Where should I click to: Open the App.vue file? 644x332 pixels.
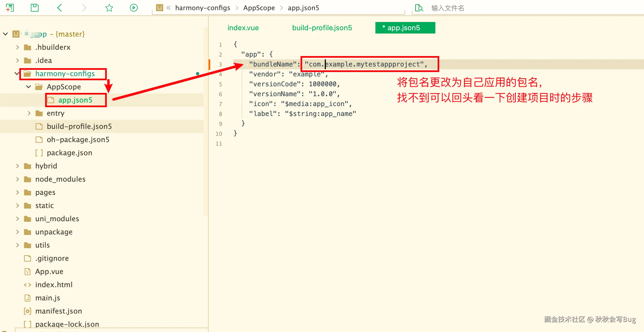coord(49,272)
